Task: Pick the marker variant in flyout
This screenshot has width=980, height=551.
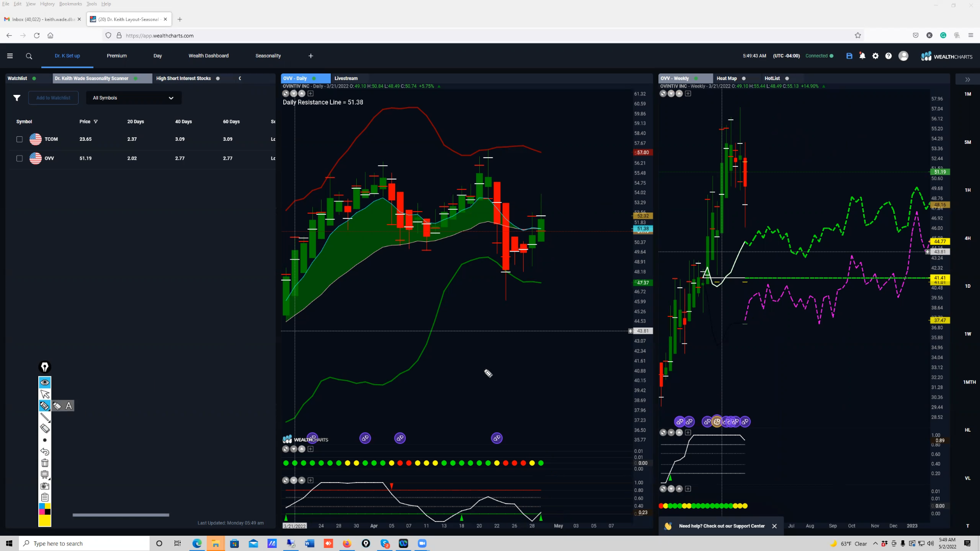Action: click(57, 406)
